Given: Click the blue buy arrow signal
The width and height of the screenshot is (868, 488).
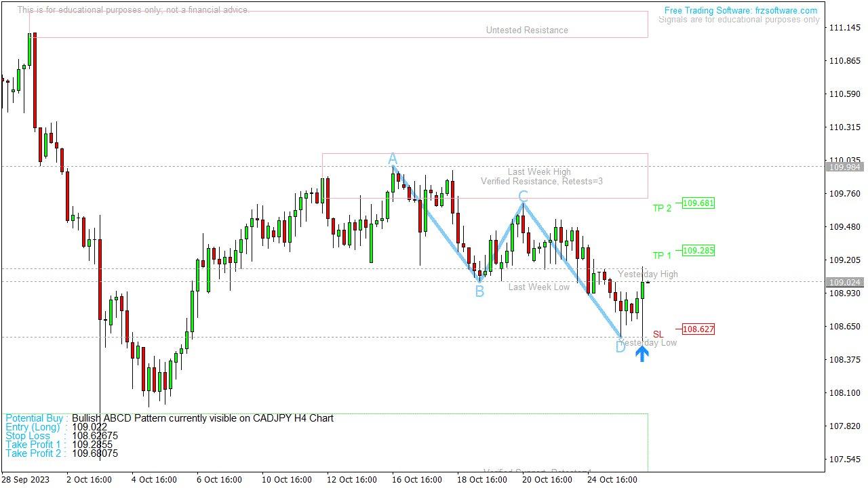Looking at the screenshot, I should click(x=642, y=353).
